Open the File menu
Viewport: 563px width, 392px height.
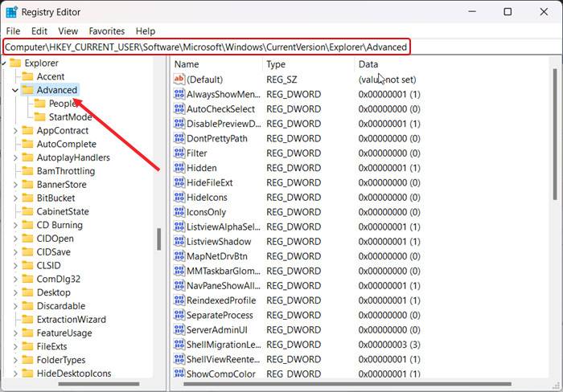click(x=13, y=31)
